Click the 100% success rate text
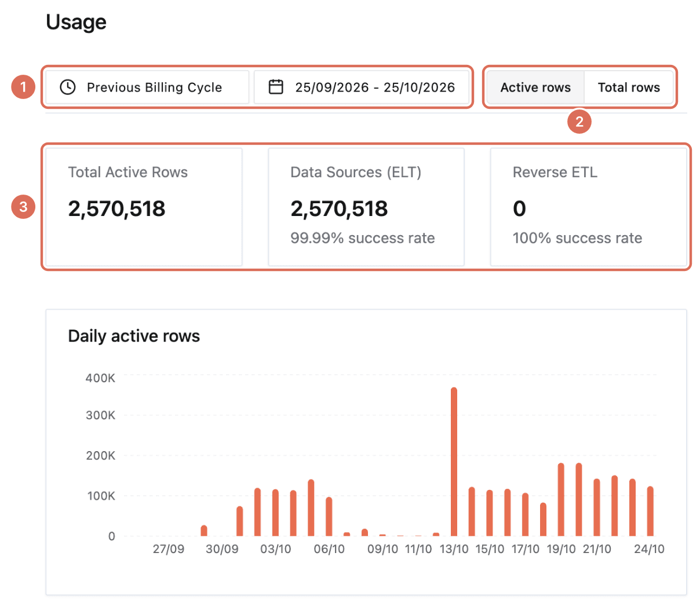The image size is (700, 604). pos(577,238)
